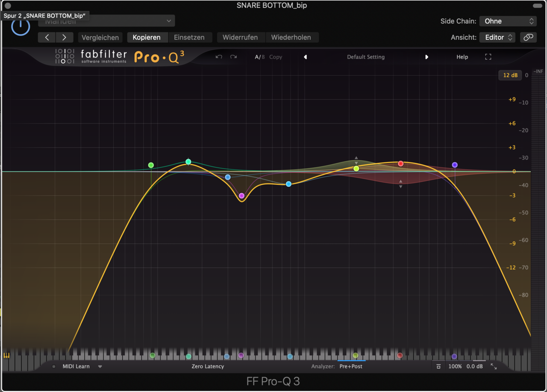Open the Help menu

tap(462, 57)
